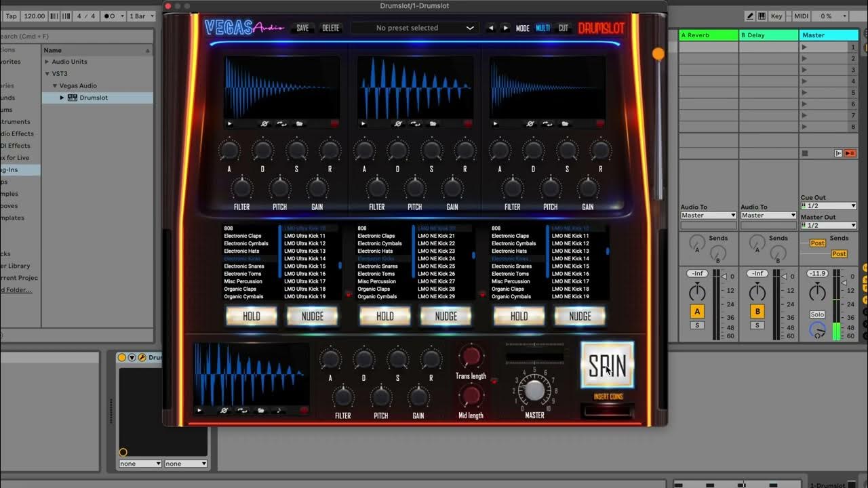
Task: Activate the Ableton draw mode pencil icon
Action: (750, 16)
